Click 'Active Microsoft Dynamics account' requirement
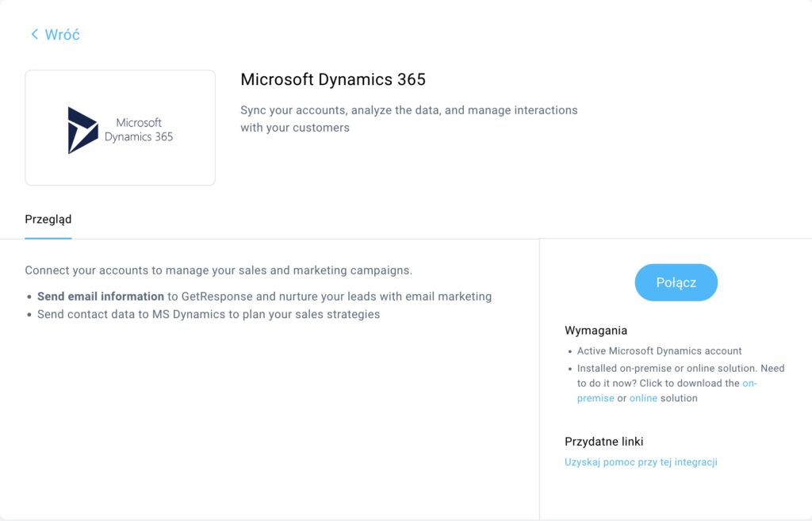Screen dimensions: 812x521 [x=659, y=351]
